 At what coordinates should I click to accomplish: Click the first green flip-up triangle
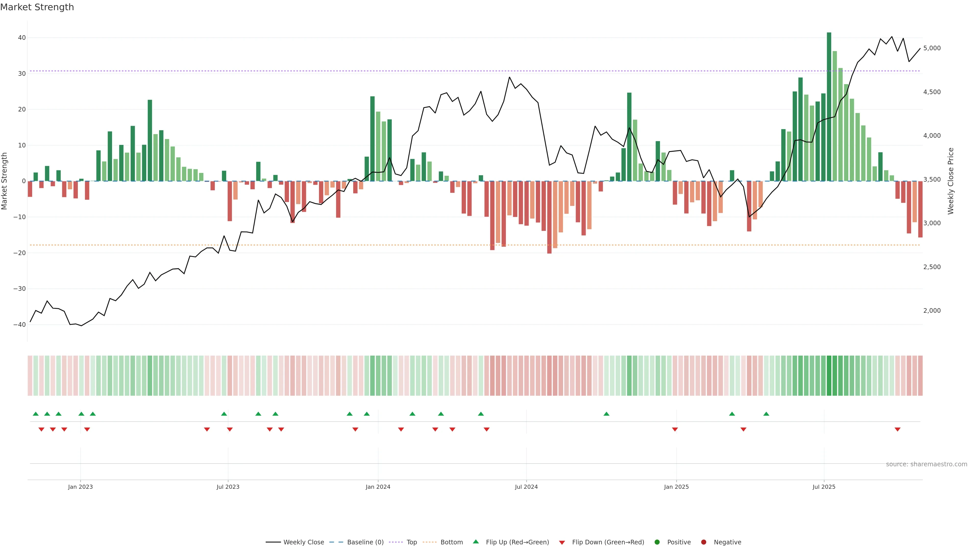tap(36, 414)
